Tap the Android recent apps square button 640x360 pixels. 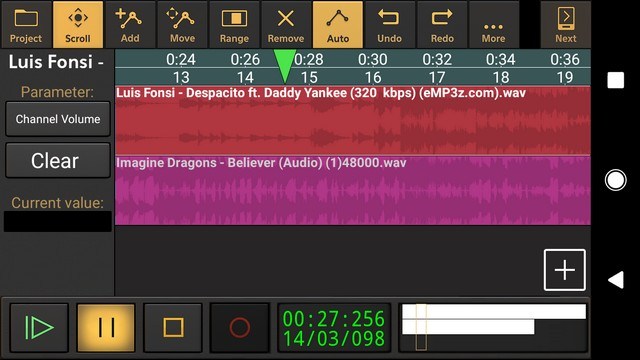616,80
